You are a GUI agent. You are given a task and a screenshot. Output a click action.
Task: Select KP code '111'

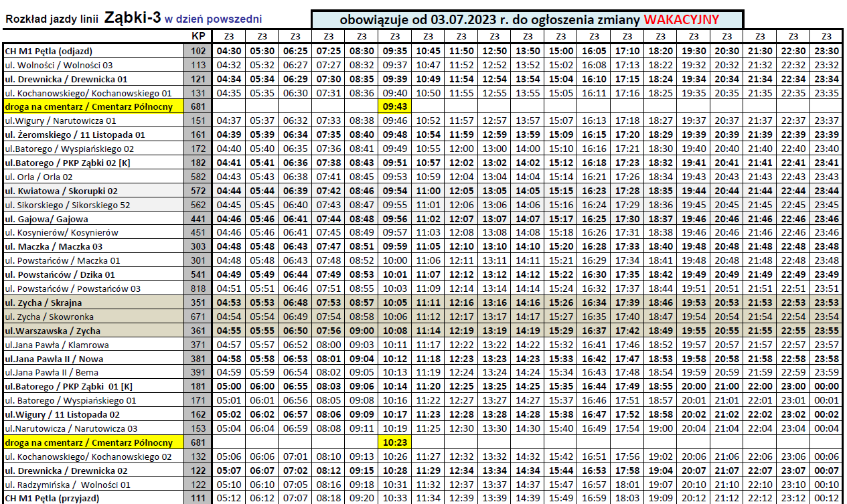tap(198, 498)
